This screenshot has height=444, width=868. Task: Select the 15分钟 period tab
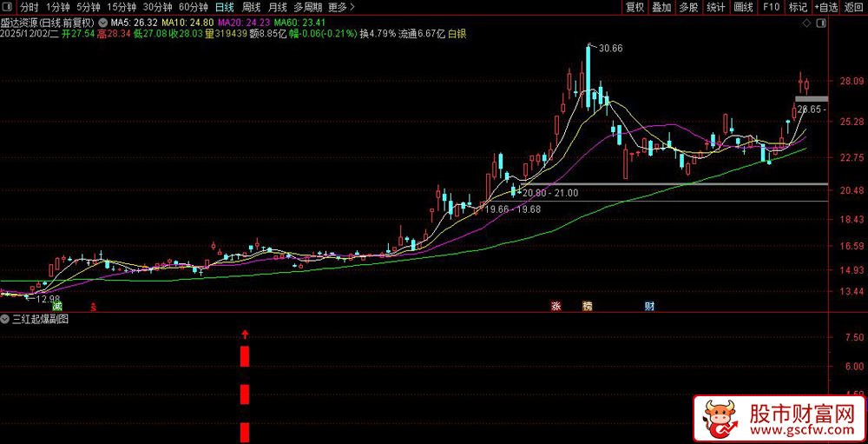click(122, 7)
